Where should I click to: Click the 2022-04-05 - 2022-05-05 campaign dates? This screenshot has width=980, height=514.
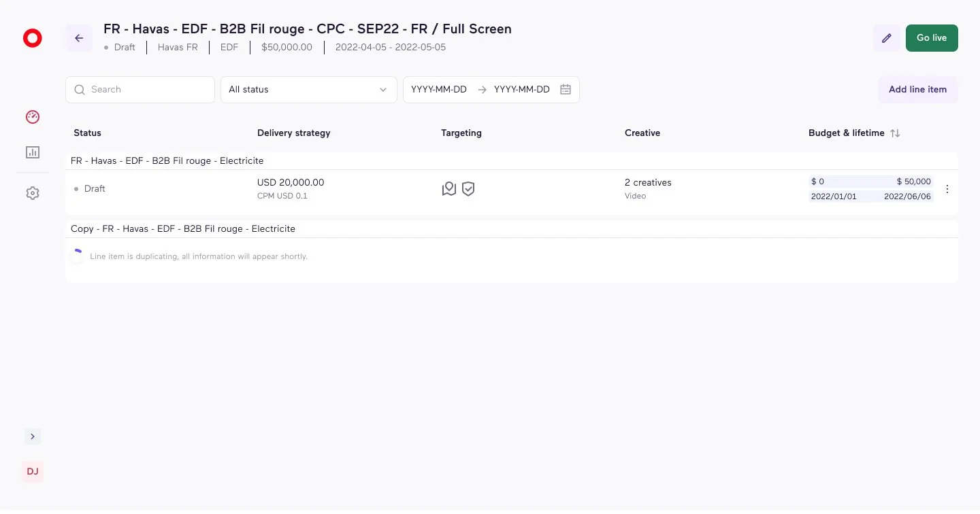[x=391, y=48]
